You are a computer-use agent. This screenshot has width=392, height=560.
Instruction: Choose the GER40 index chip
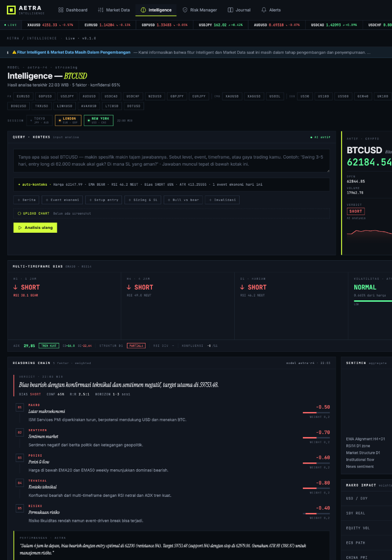pos(363,97)
